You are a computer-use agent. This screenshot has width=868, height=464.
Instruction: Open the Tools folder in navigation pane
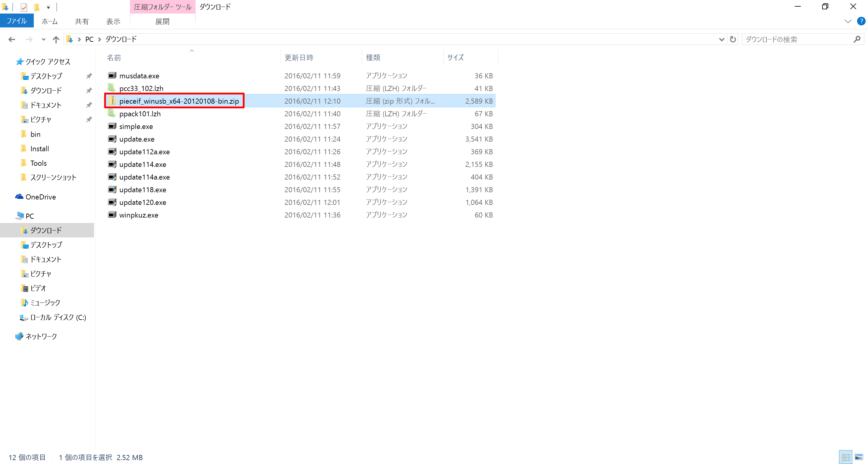(38, 163)
